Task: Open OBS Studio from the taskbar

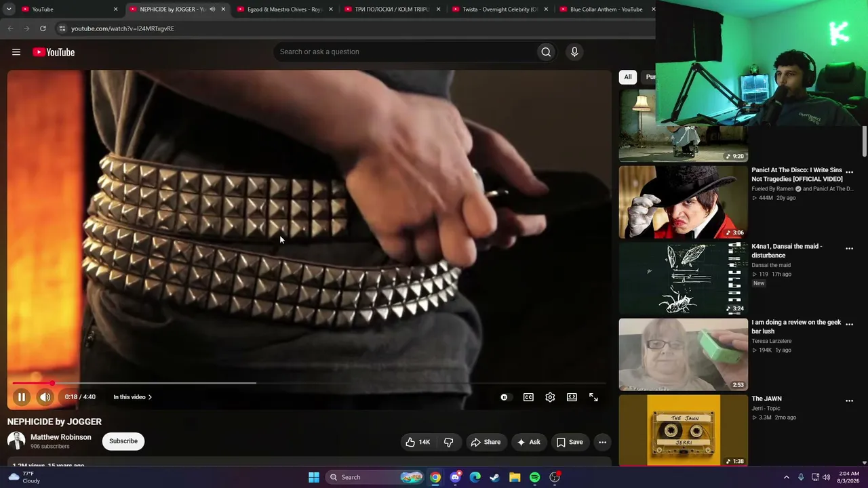Action: tap(555, 477)
